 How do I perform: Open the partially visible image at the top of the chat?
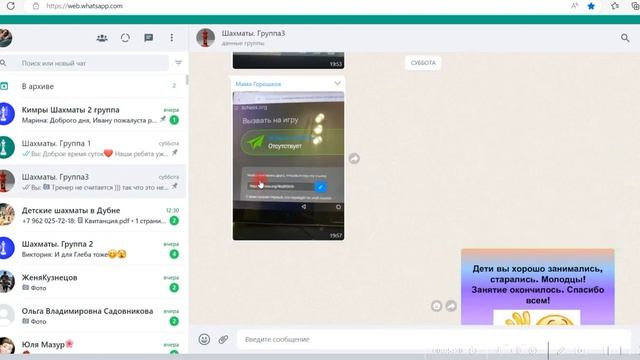pyautogui.click(x=288, y=60)
